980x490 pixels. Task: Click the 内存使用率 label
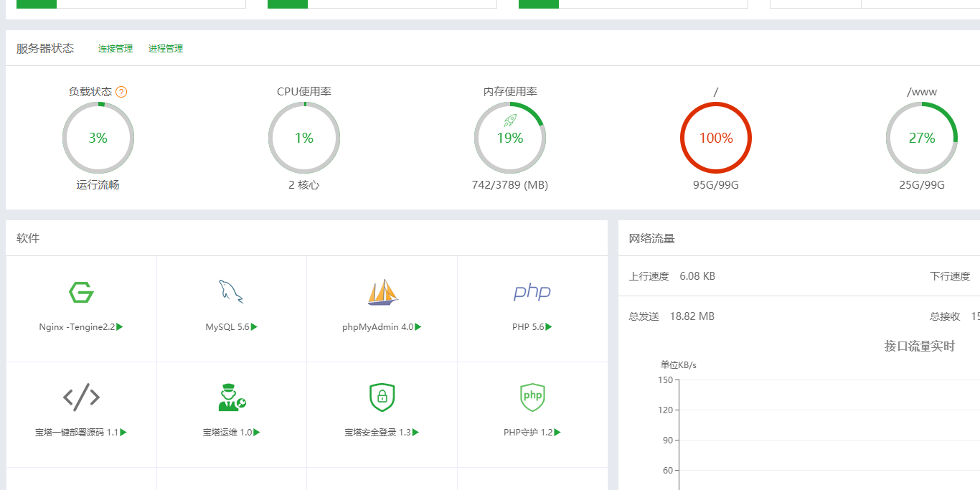coord(510,92)
